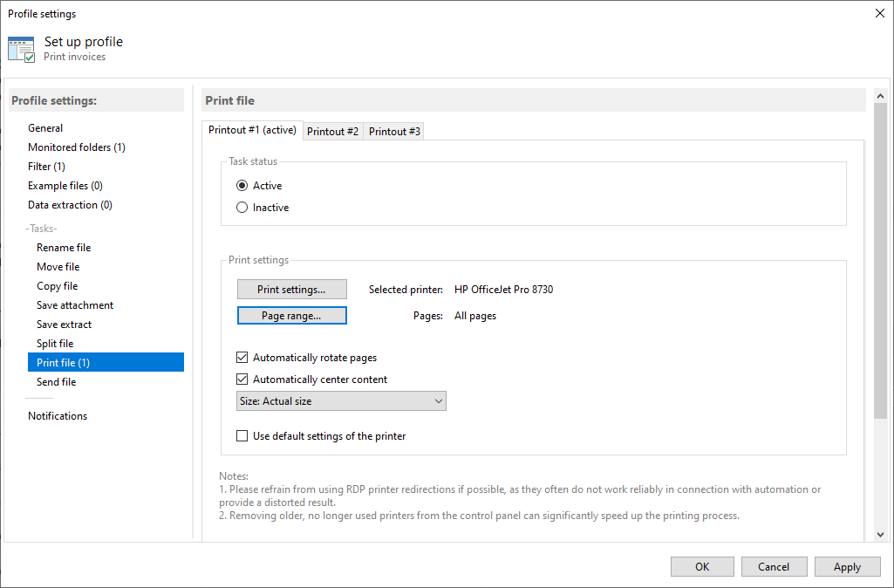This screenshot has width=894, height=588.
Task: Select the Active radio button
Action: 242,186
